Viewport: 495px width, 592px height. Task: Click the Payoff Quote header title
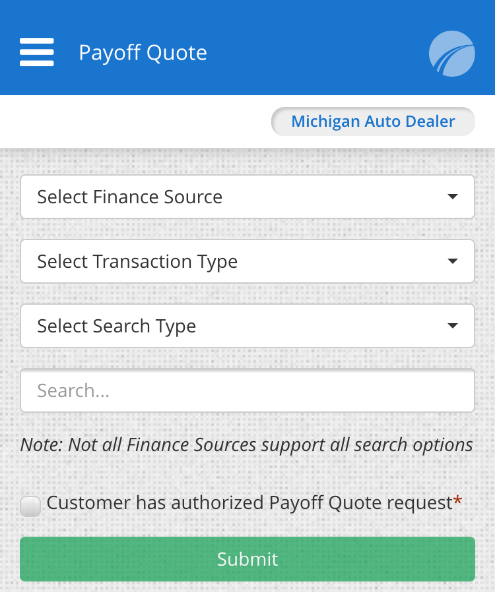[143, 52]
